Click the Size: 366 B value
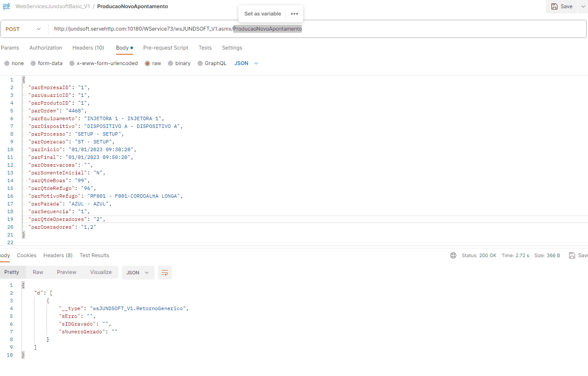 (547, 255)
